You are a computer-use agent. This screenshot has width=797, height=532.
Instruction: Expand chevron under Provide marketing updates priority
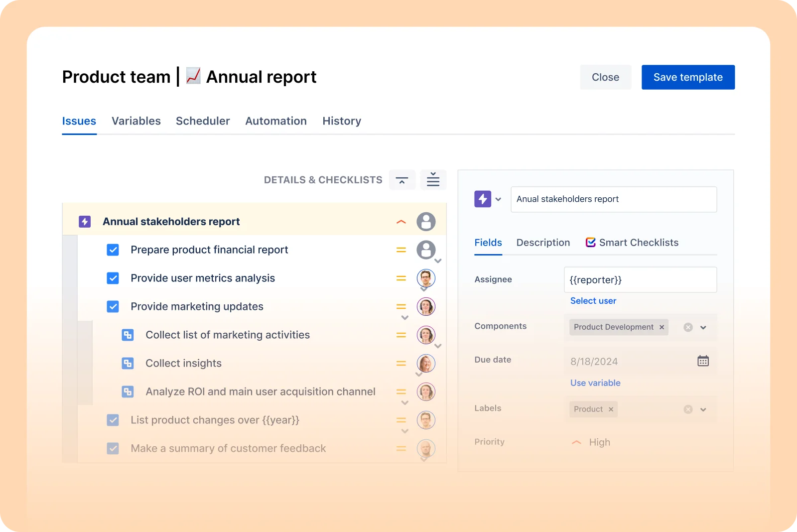(404, 318)
